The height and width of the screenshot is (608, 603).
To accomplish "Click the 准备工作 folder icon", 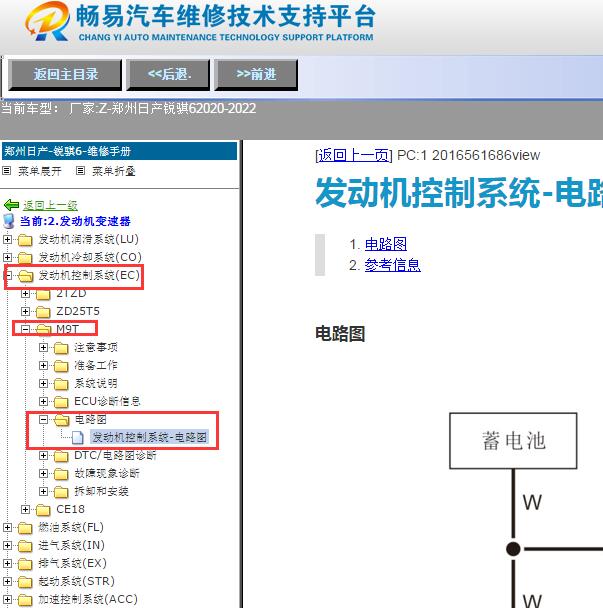I will coord(61,366).
